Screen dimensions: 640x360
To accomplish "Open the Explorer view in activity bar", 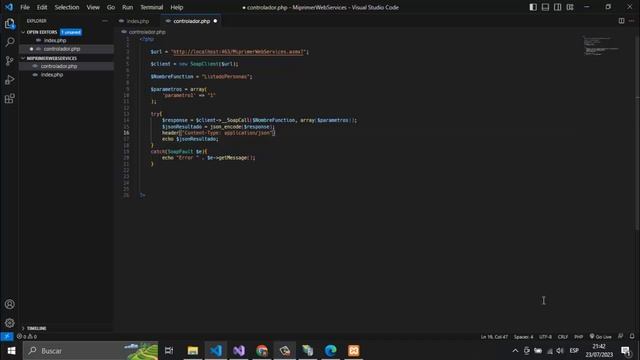I will point(9,24).
